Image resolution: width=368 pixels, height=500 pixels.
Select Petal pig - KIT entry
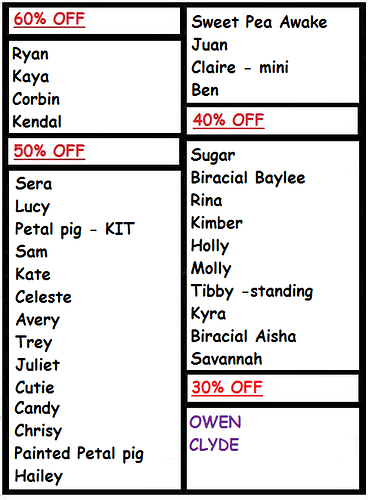point(75,229)
